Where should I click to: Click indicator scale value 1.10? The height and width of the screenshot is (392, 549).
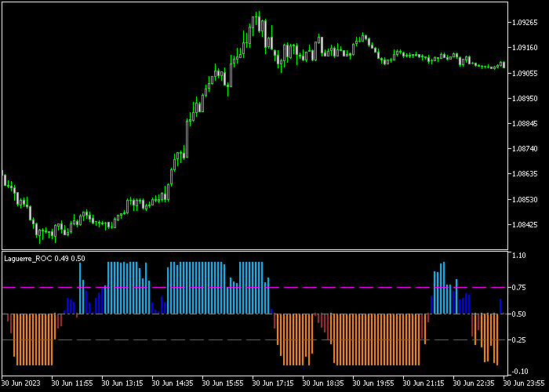point(519,256)
